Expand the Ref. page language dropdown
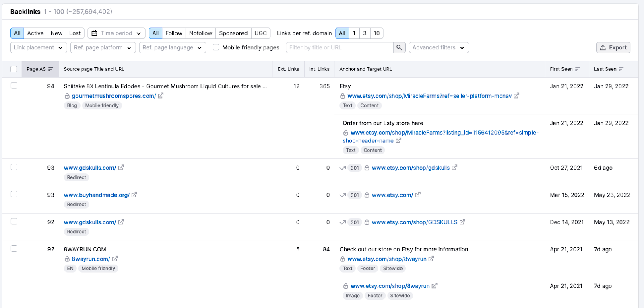The image size is (644, 308). pyautogui.click(x=173, y=47)
